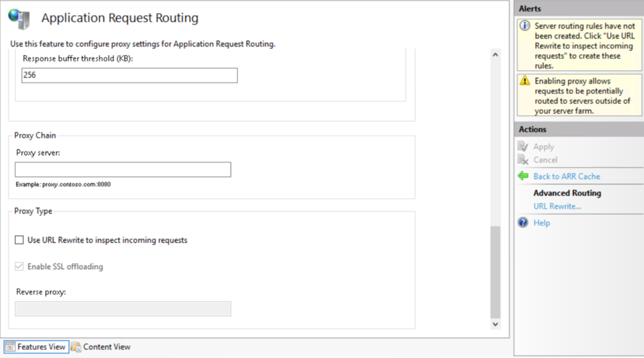
Task: Go to Back to ARR Cache
Action: (566, 176)
